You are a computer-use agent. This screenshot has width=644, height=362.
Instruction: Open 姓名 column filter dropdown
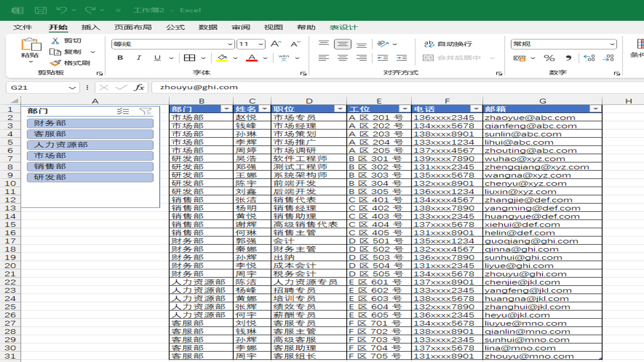[265, 109]
